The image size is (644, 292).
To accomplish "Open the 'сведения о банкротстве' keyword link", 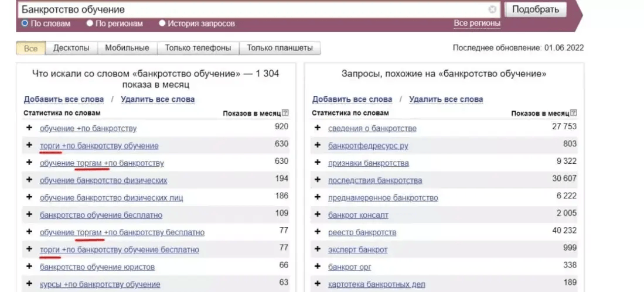I will 373,128.
